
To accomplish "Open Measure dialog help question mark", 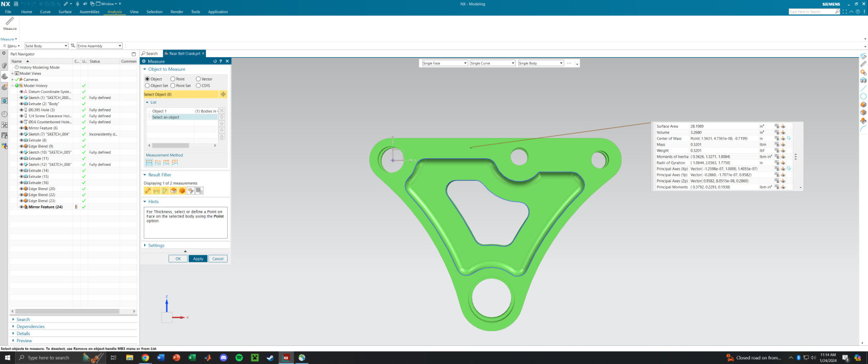I will tap(221, 61).
